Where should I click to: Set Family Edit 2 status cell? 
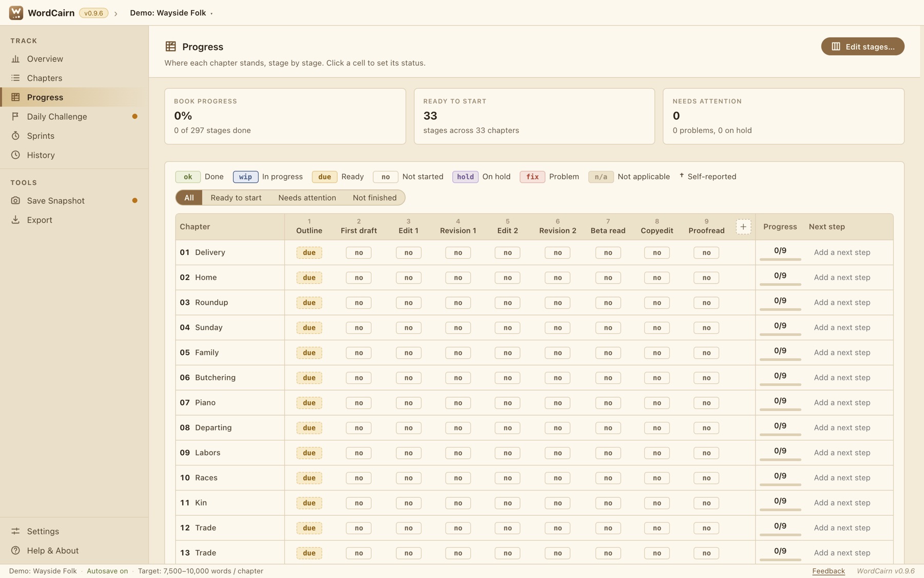(507, 353)
